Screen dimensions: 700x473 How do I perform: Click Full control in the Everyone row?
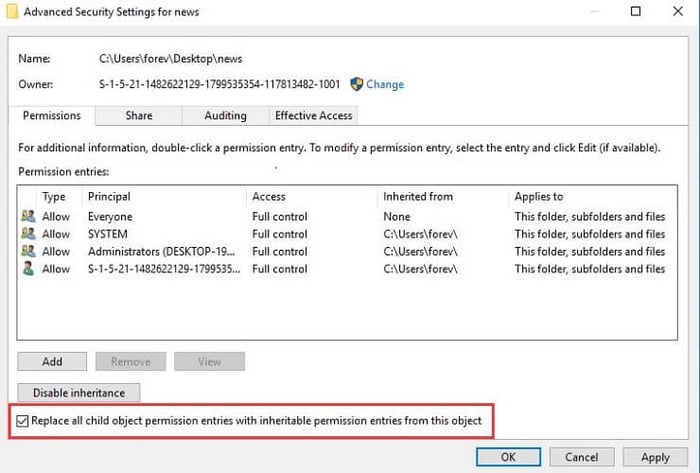(280, 216)
